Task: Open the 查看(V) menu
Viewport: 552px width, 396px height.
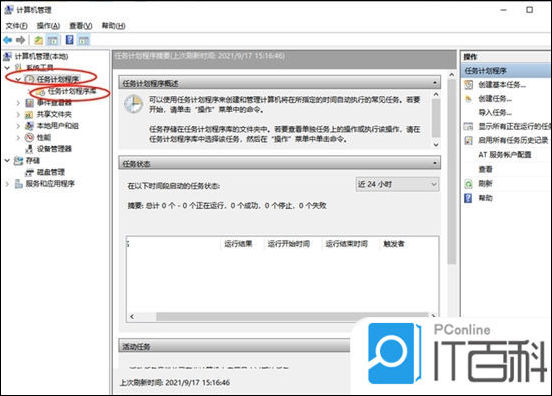Action: 81,26
